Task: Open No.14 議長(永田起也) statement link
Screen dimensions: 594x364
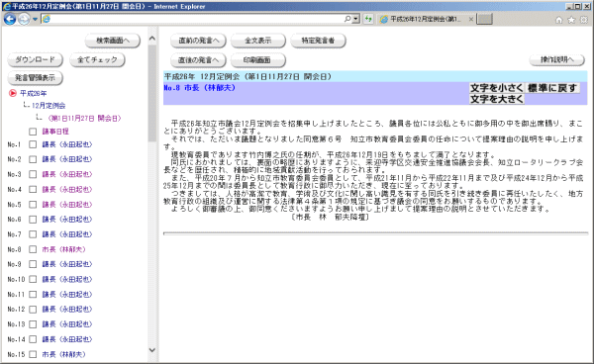Action: (67, 339)
